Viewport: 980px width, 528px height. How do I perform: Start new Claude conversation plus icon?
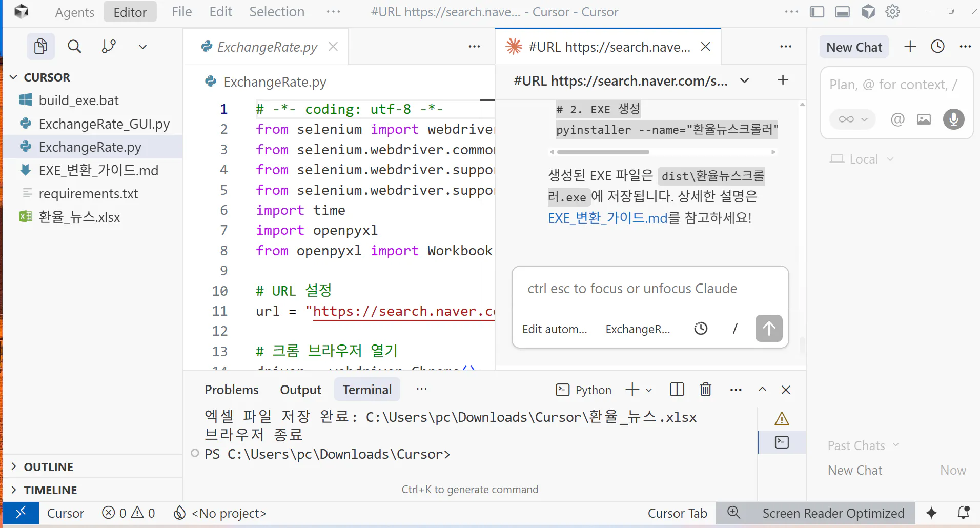(783, 80)
